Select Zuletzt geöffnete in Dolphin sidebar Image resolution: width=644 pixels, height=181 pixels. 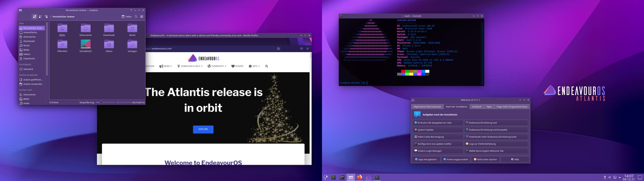click(32, 80)
